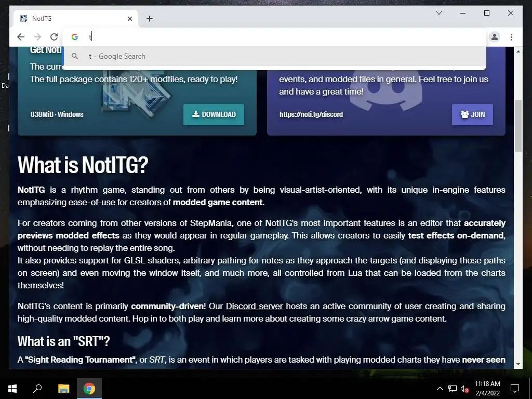Open the network status tray icon
Viewport: 532px width, 399px height.
click(453, 389)
